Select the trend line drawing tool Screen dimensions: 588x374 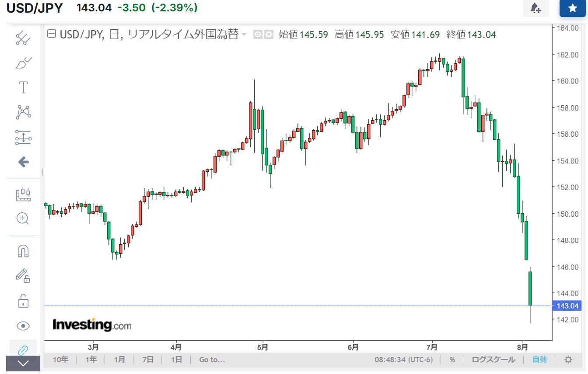tap(23, 38)
